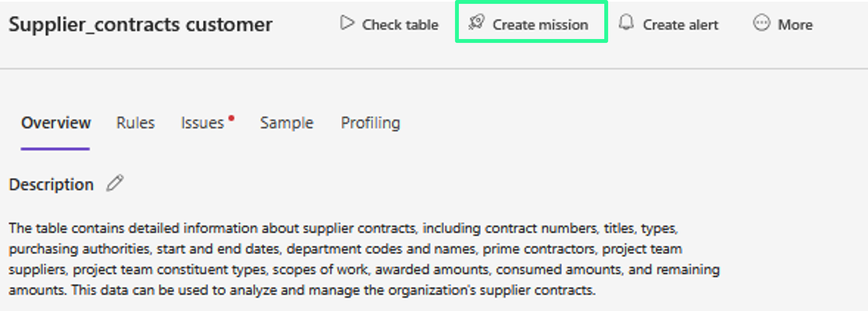This screenshot has height=311, width=868.
Task: Click the Supplier_contracts customer title
Action: point(140,24)
